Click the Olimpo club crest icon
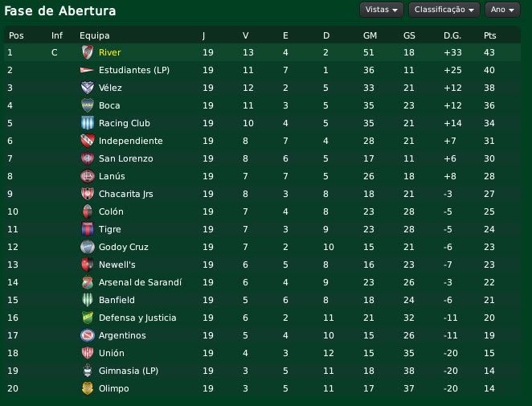532x406 pixels. pyautogui.click(x=88, y=388)
